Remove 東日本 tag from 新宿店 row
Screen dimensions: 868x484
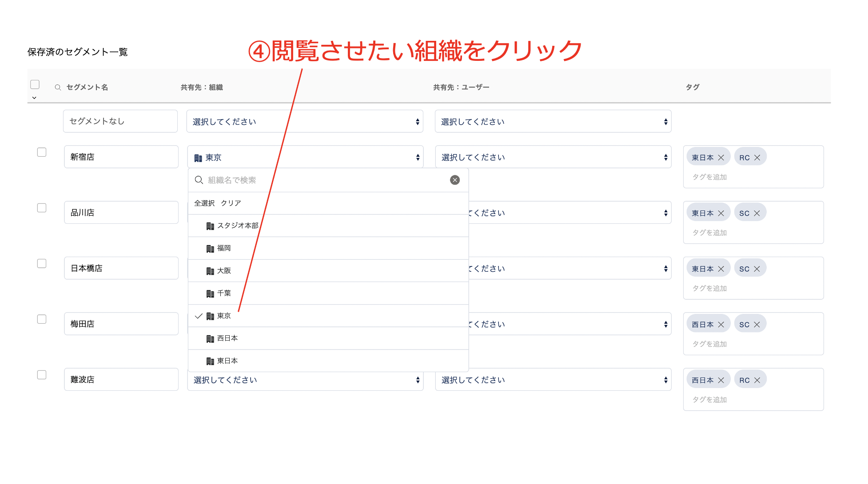coord(721,158)
